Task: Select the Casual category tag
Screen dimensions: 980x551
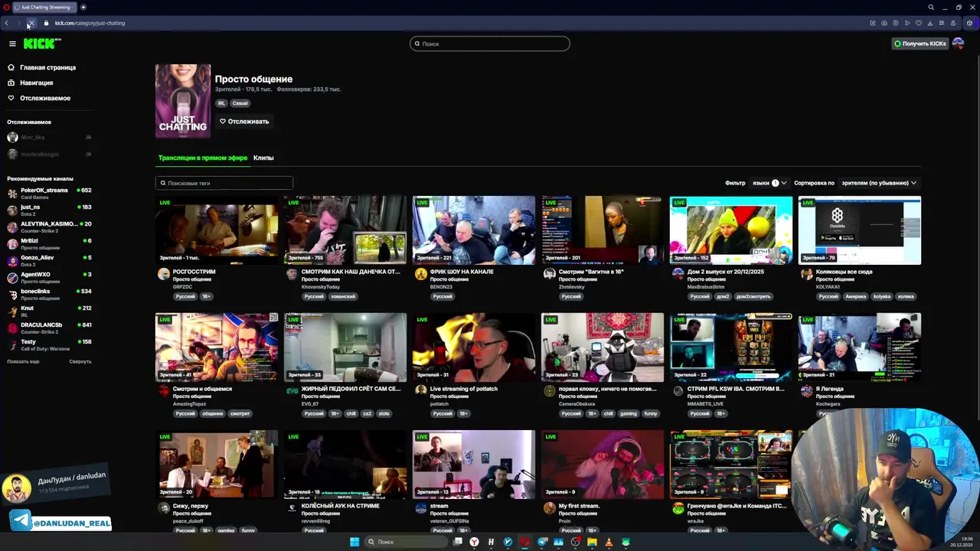Action: point(240,103)
